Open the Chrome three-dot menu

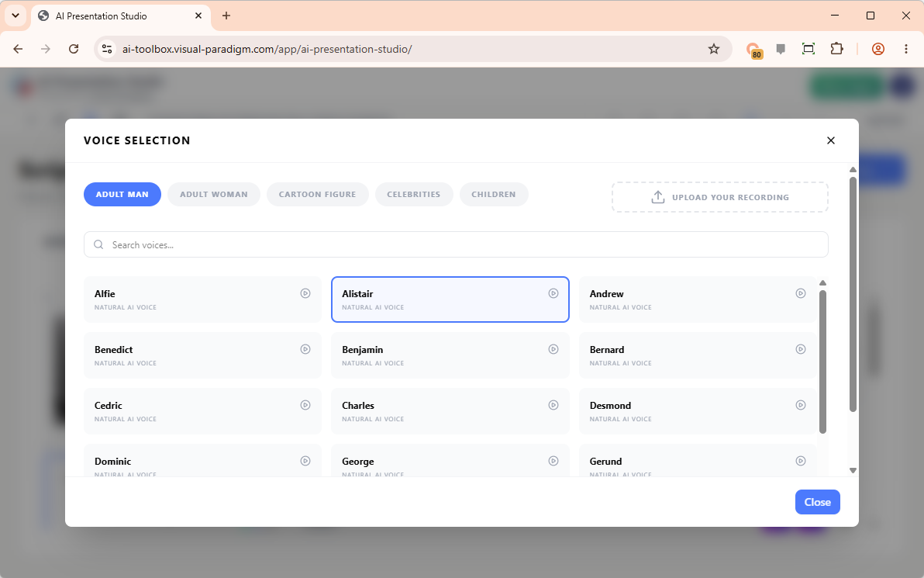(906, 49)
